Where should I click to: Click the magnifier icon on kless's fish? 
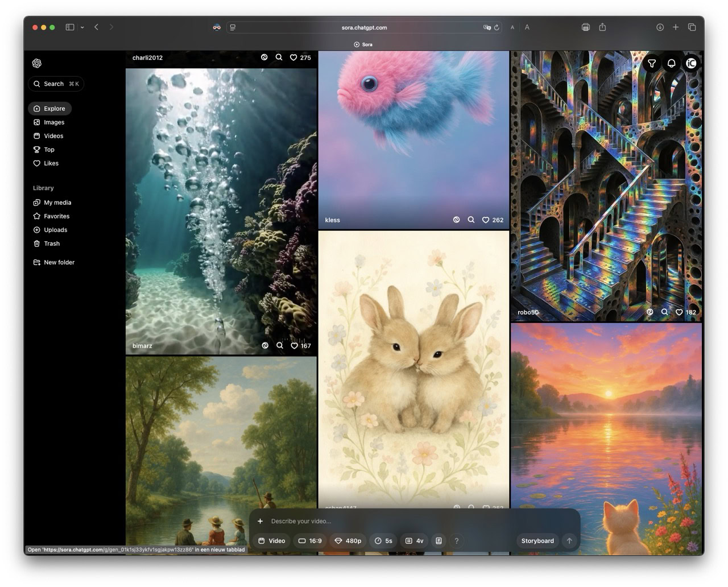click(471, 220)
